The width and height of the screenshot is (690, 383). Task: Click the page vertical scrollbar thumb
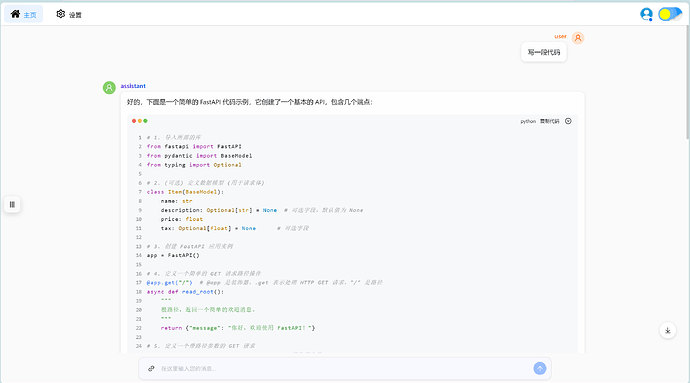coord(687,82)
